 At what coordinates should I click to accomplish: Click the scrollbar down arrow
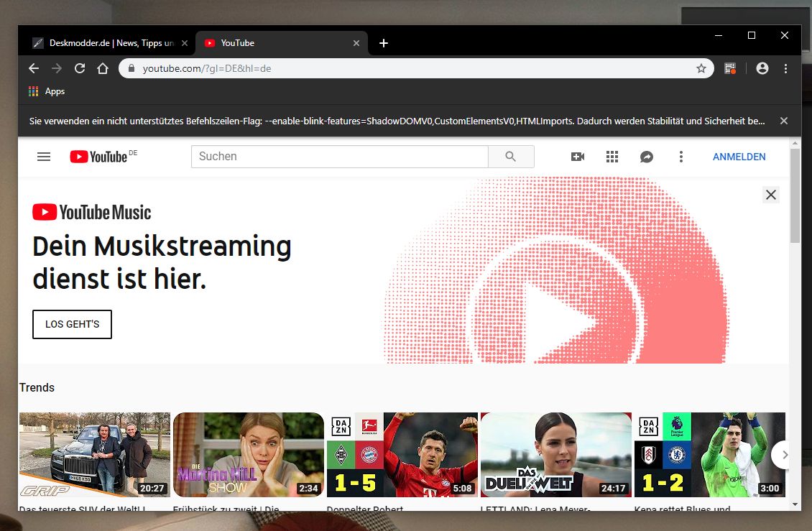click(x=795, y=504)
